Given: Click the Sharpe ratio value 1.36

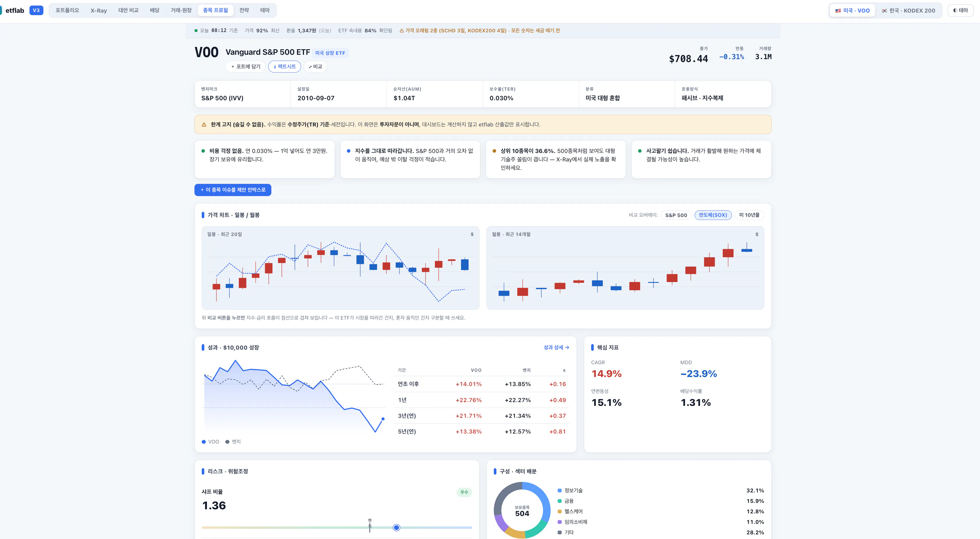Looking at the screenshot, I should click(x=214, y=505).
